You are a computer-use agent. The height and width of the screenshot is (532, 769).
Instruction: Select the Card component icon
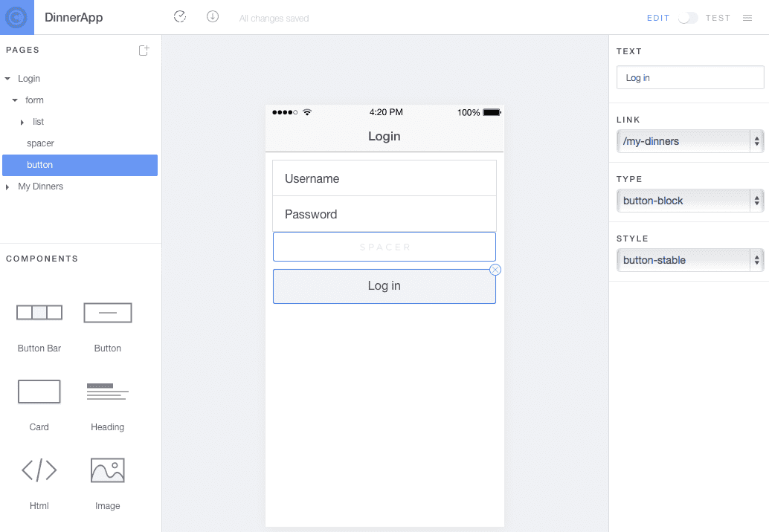39,392
